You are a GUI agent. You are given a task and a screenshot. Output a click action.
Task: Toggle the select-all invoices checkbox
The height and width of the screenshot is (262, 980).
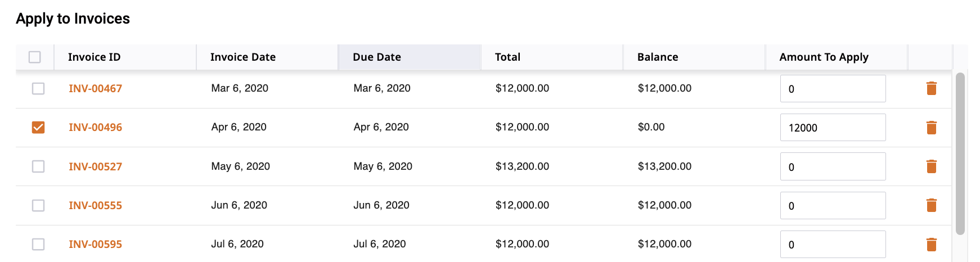(x=35, y=57)
